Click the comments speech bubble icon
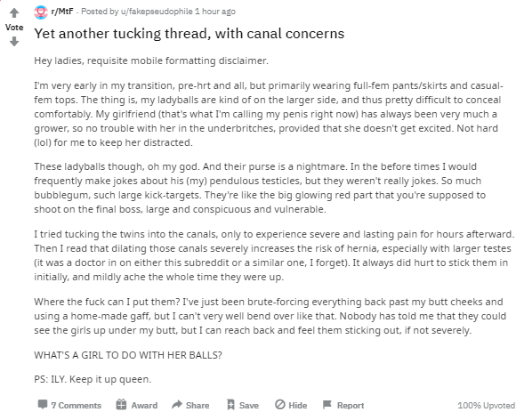Image resolution: width=516 pixels, height=420 pixels. (43, 405)
